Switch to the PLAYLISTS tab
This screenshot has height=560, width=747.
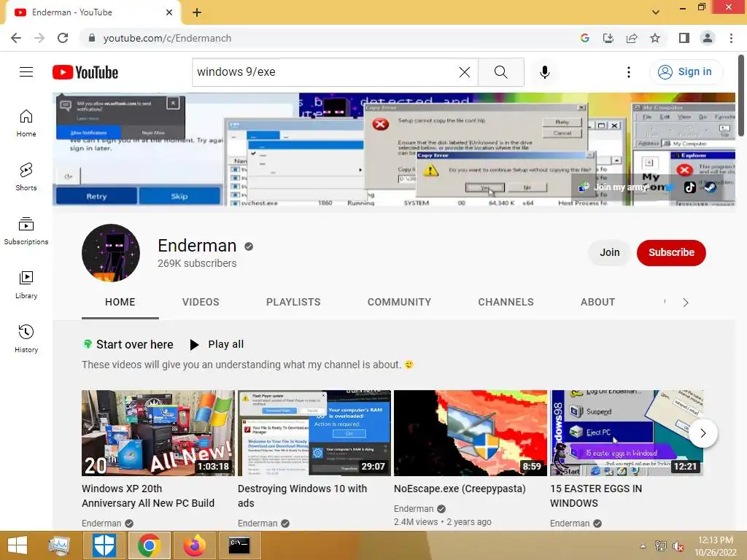pyautogui.click(x=293, y=303)
